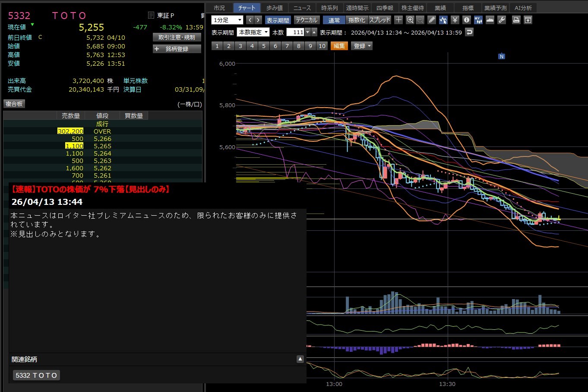Image resolution: width=588 pixels, height=392 pixels.
Task: Open the info circle icon
Action: coord(467,20)
